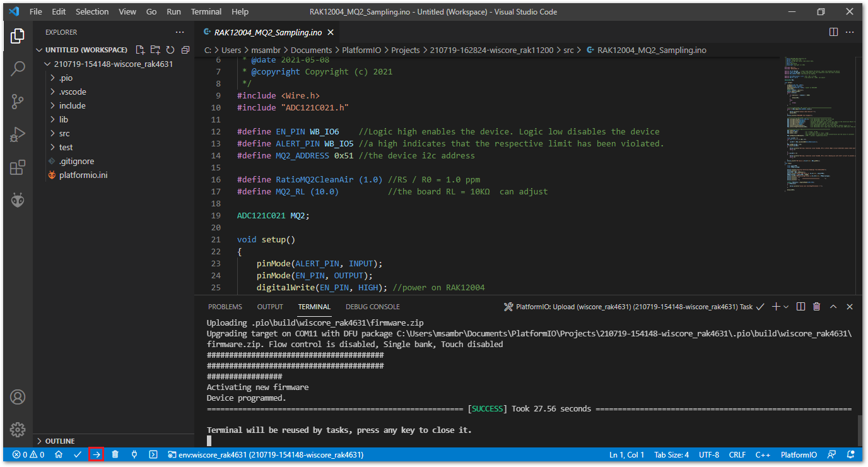Run PlatformIO Clean trash icon in status bar
The height and width of the screenshot is (467, 868).
coord(115,454)
